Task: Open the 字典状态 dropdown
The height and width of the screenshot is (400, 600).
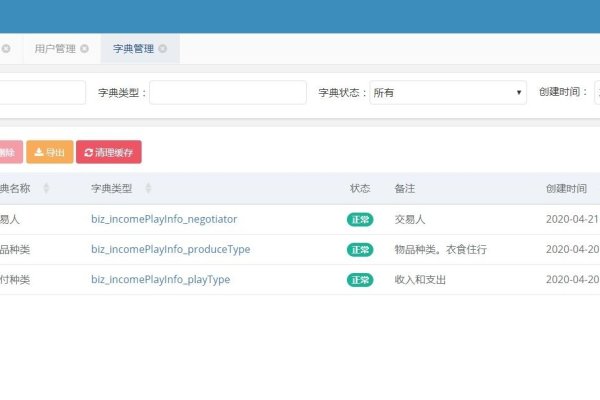Action: 448,92
